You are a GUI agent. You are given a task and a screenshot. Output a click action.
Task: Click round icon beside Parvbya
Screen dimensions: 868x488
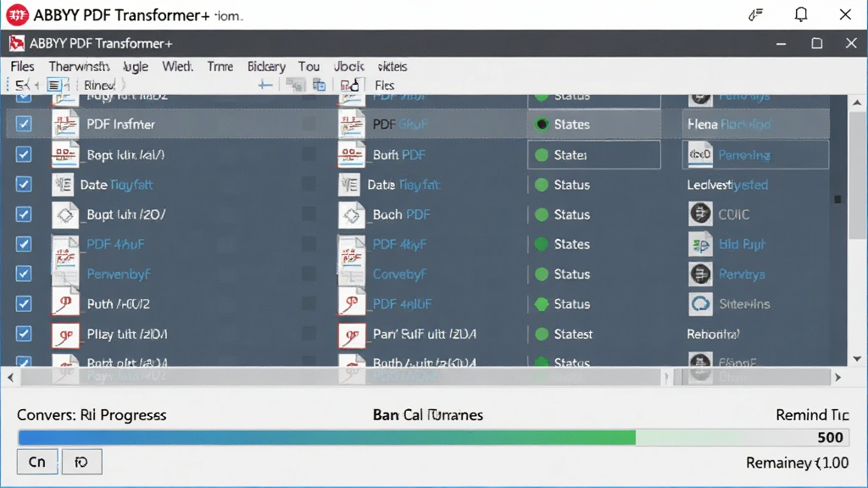(700, 274)
